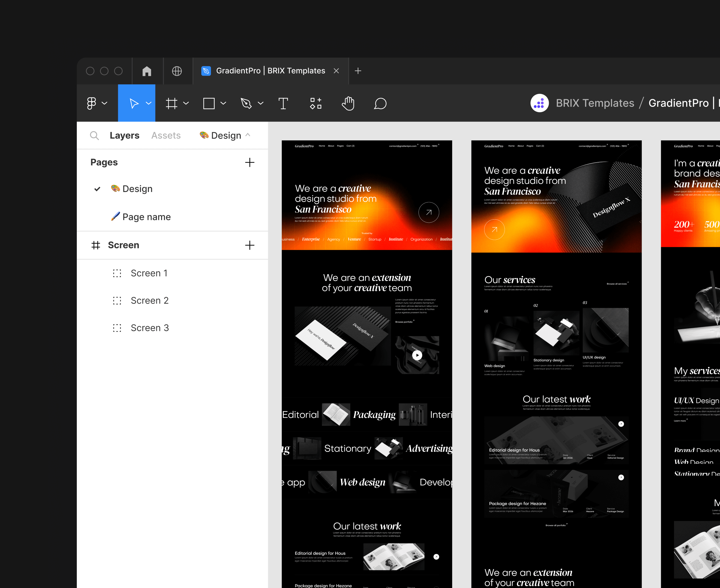The image size is (720, 588).
Task: Switch to the Assets tab
Action: pos(166,136)
